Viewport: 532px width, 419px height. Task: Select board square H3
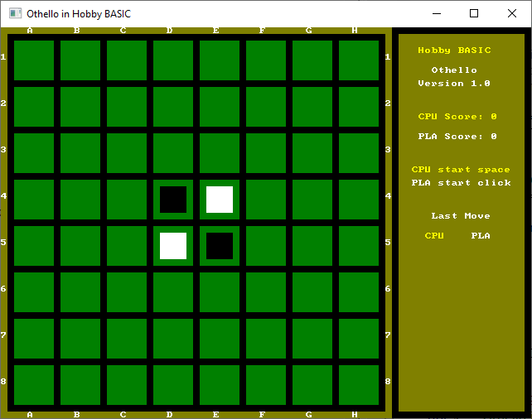point(359,153)
